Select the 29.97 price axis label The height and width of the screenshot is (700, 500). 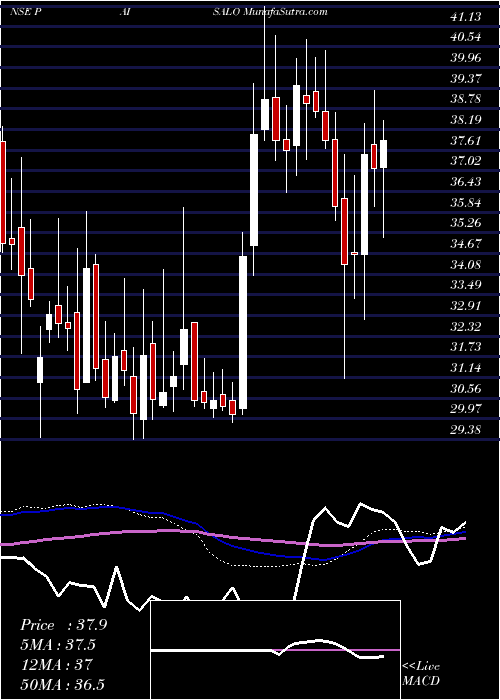click(466, 409)
